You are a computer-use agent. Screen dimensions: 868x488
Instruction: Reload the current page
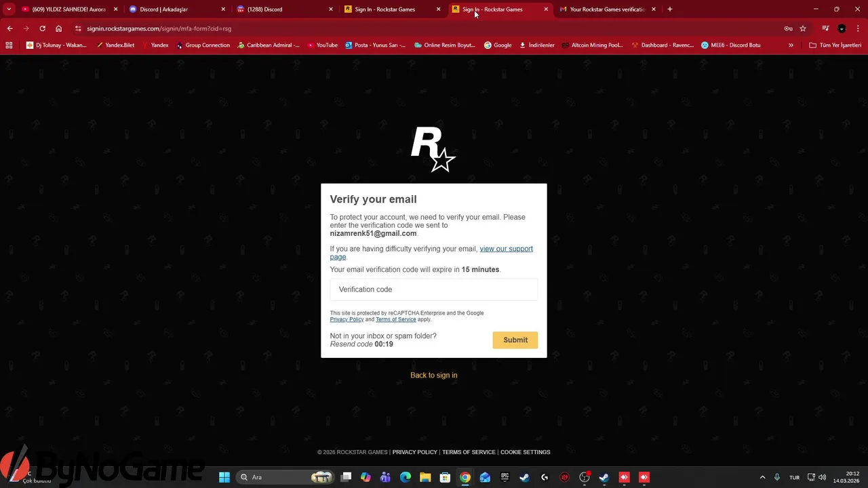(x=42, y=28)
